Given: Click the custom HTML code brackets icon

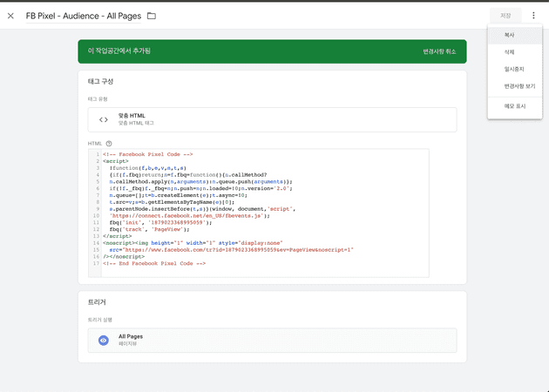Looking at the screenshot, I should [104, 119].
